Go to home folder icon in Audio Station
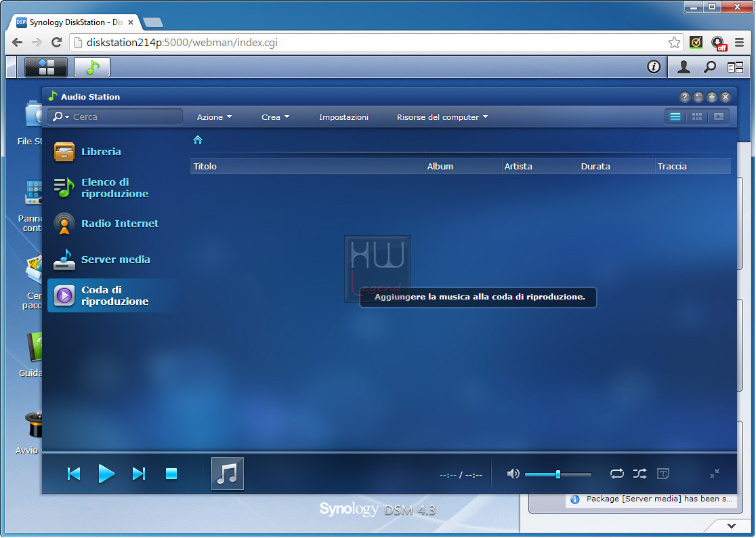Screen dimensions: 756x538 tap(198, 140)
